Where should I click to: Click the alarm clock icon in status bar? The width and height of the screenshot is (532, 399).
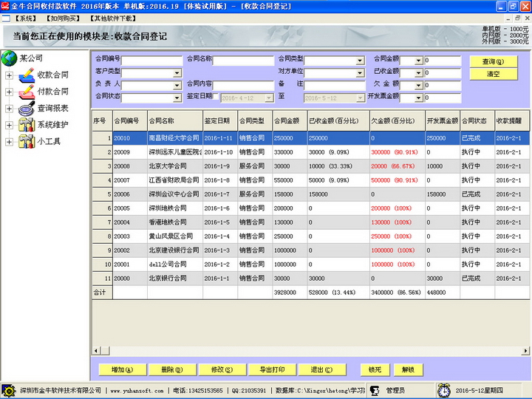443,390
